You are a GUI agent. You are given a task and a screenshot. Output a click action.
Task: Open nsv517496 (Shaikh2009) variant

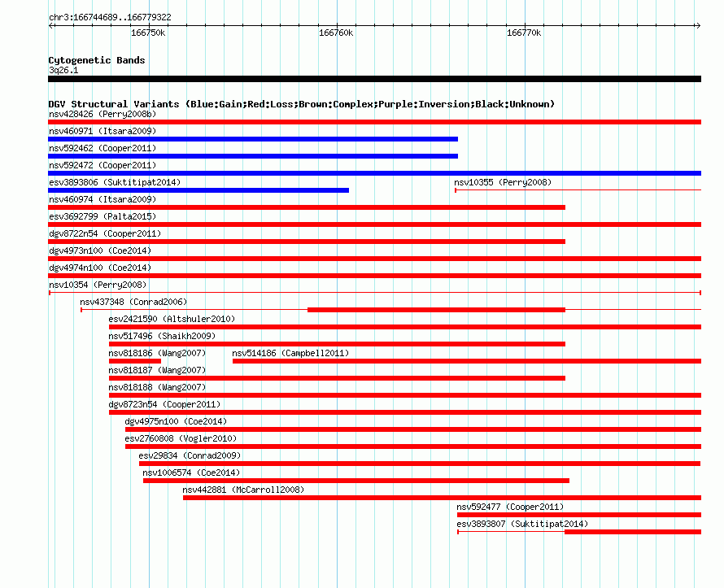point(162,336)
